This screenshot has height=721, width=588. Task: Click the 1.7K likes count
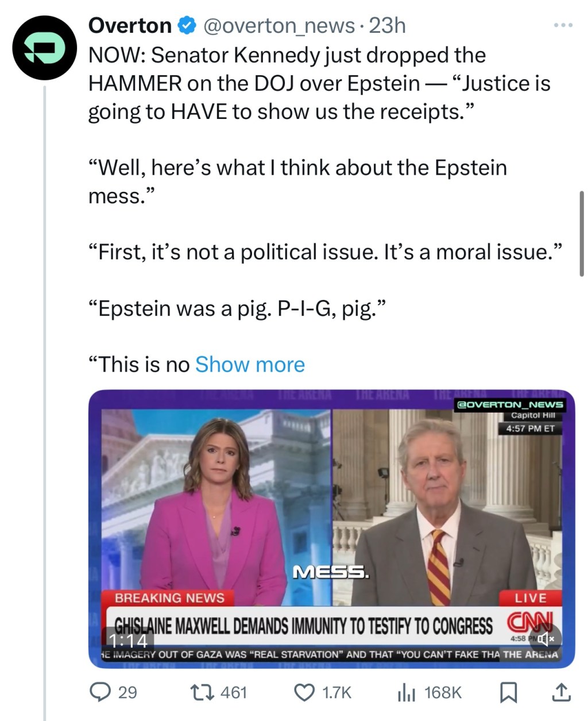tap(336, 692)
